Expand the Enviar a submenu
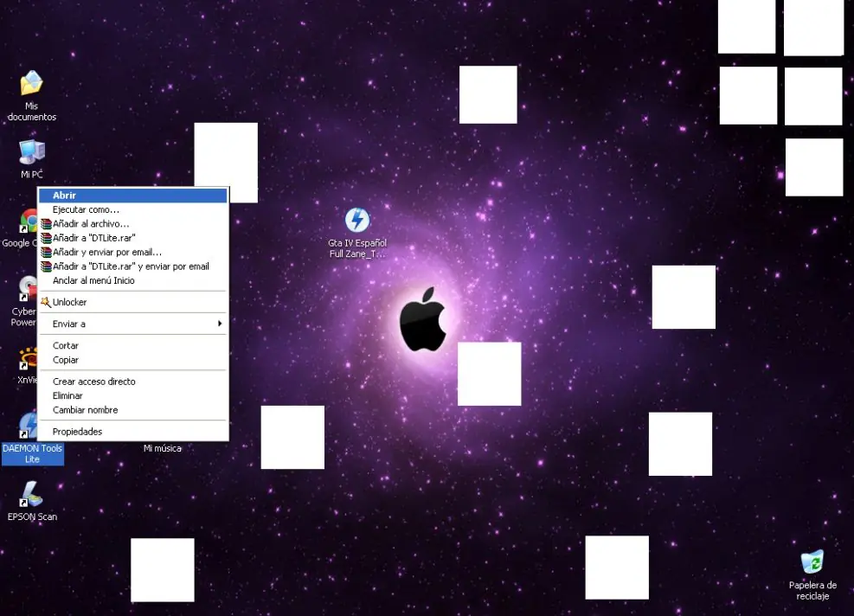854x616 pixels. click(133, 324)
